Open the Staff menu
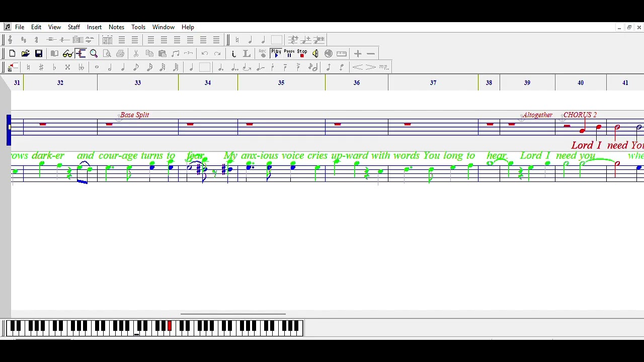Viewport: 644px width, 362px height. coord(74,27)
